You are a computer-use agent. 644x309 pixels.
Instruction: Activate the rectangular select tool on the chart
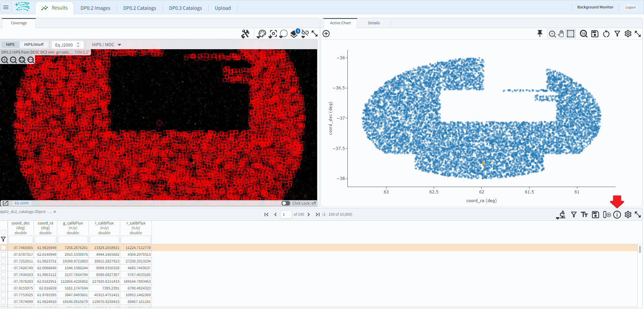570,34
